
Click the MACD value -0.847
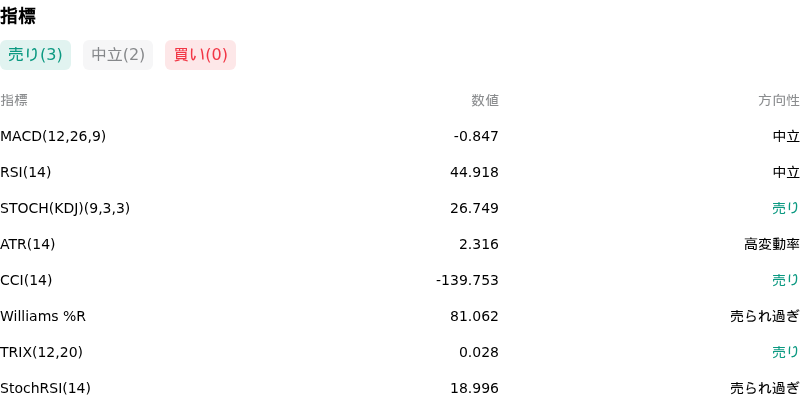(476, 136)
